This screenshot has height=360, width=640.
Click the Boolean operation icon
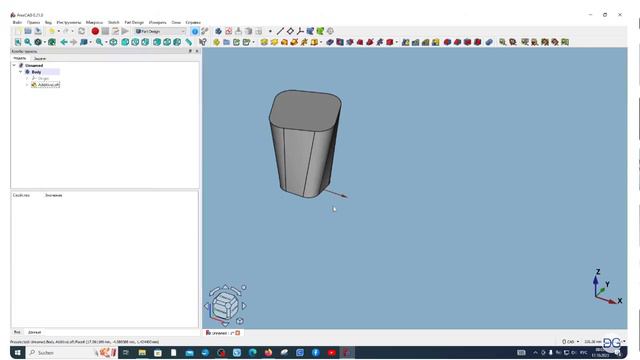(489, 42)
